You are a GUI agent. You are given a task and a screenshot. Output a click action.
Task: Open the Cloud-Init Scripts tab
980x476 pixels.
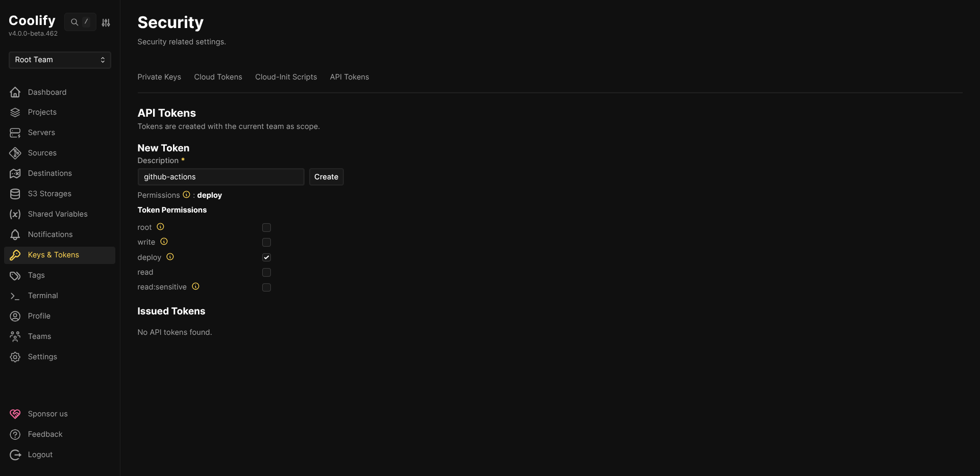pyautogui.click(x=286, y=77)
